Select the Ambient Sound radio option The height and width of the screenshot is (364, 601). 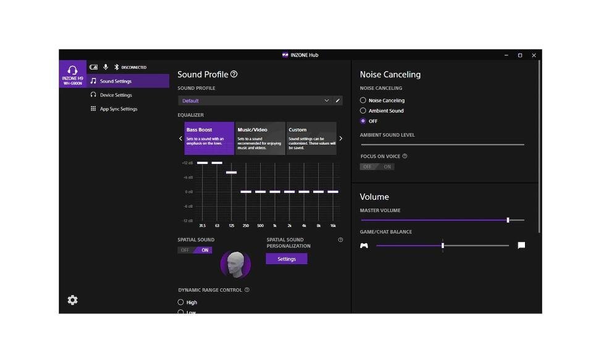(363, 110)
